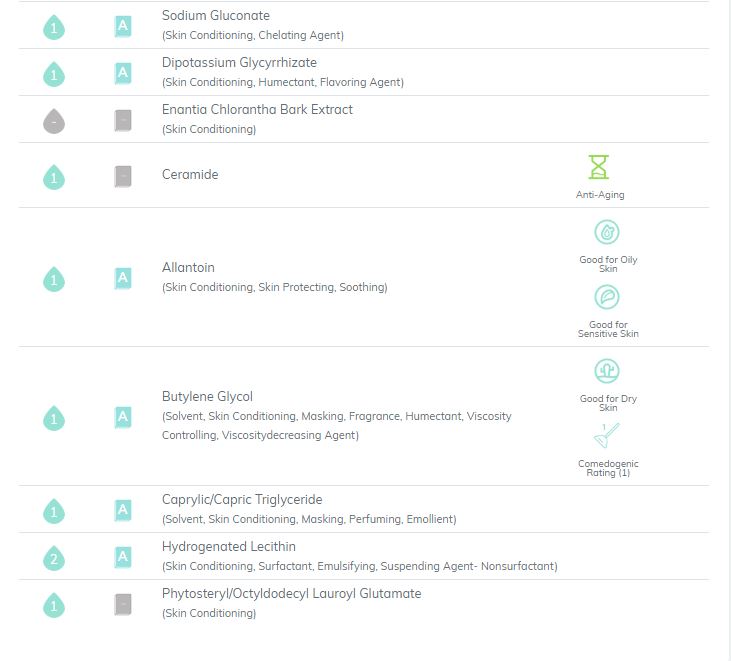Open the Sodium Gluconate ingredient link

(x=215, y=15)
